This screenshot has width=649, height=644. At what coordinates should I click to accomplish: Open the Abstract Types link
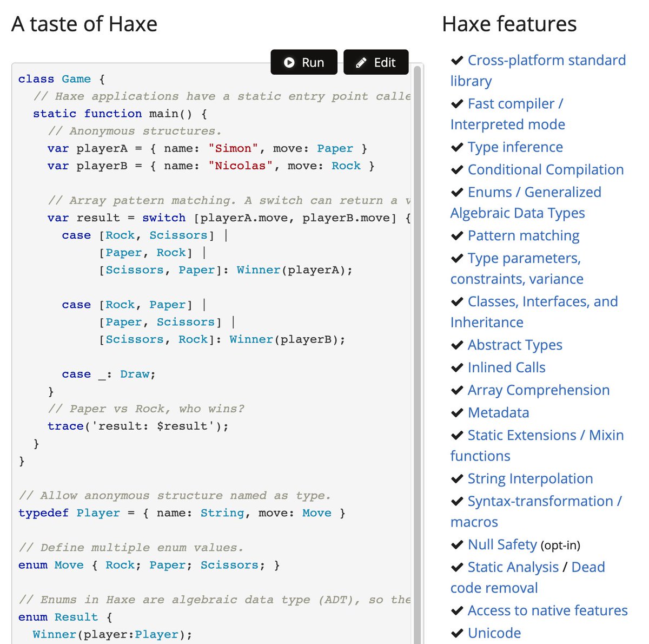515,345
